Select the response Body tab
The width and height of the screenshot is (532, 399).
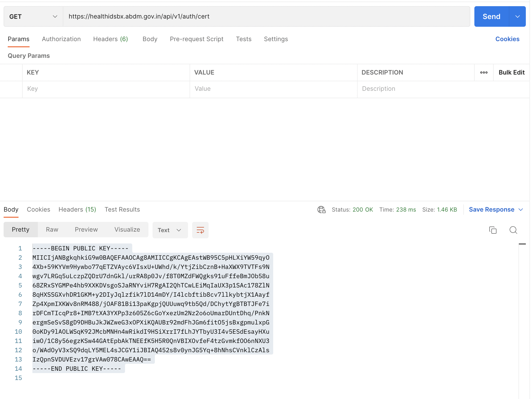pos(11,210)
